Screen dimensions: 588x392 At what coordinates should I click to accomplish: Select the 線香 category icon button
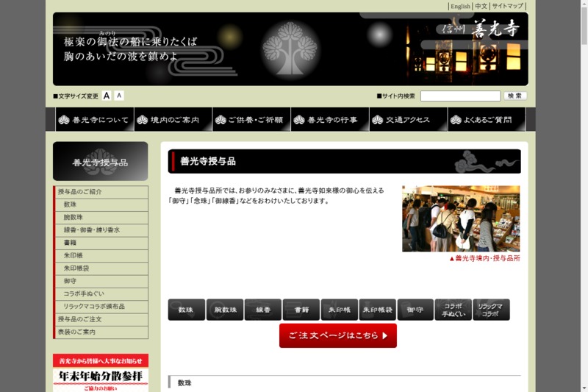[x=263, y=310]
